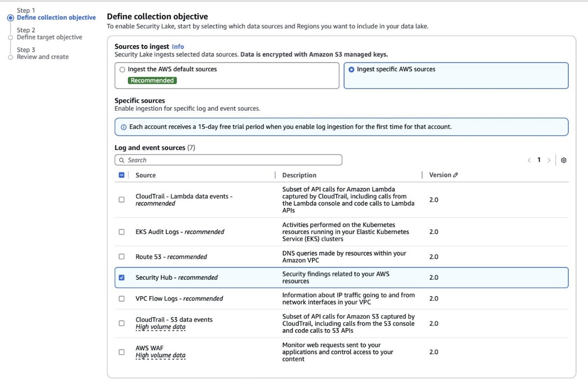
Task: Click the info icon in the free trial banner
Action: tap(123, 127)
